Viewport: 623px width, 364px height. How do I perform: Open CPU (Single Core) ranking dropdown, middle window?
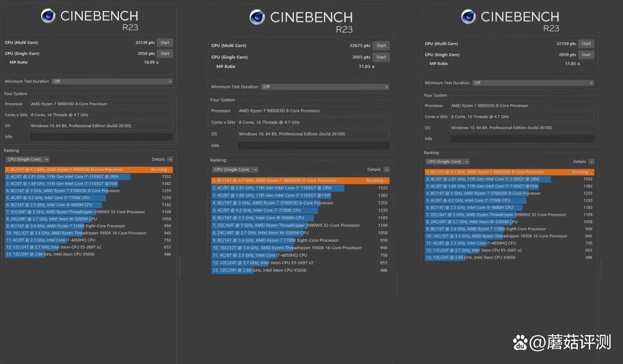point(235,169)
